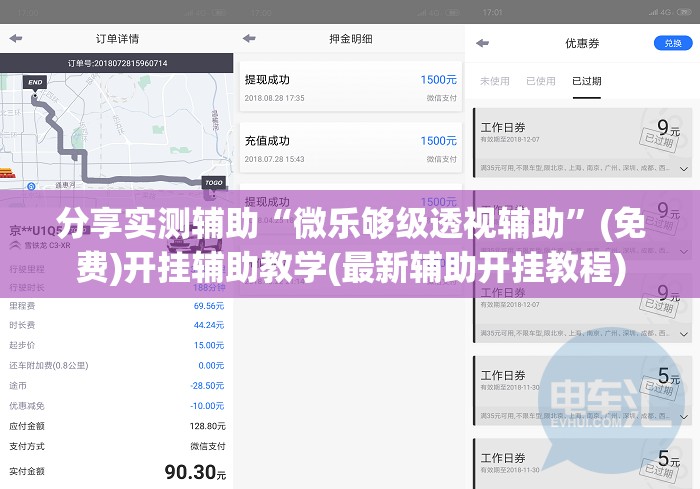Image resolution: width=700 pixels, height=489 pixels.
Task: Tap the blue 兑换 button
Action: pyautogui.click(x=673, y=43)
